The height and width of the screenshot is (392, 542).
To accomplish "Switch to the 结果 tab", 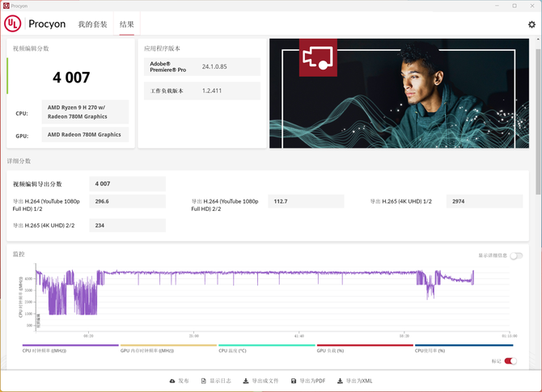I will (x=126, y=24).
